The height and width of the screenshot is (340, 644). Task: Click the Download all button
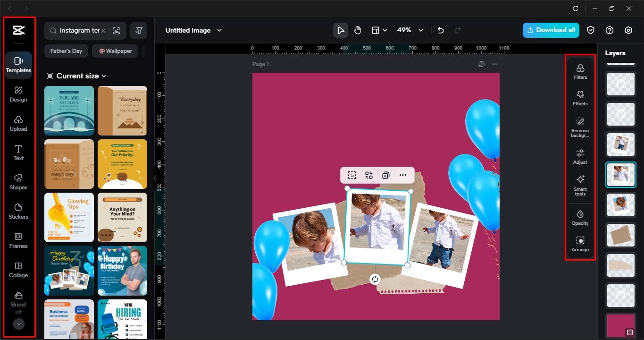(551, 30)
